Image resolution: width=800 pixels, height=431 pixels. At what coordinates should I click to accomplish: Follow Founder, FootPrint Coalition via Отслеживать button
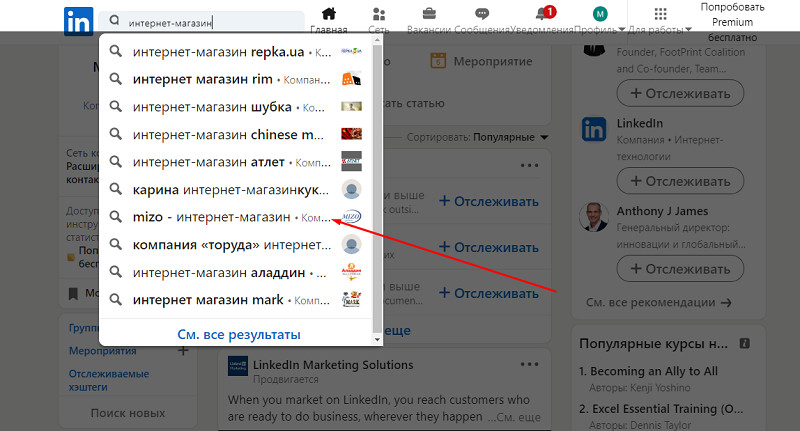click(x=680, y=93)
